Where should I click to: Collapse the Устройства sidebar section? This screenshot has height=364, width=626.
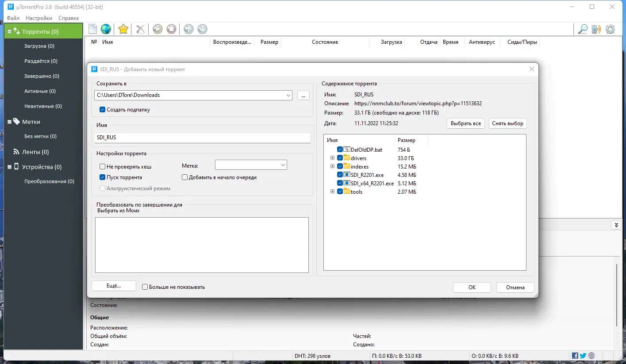click(x=10, y=167)
